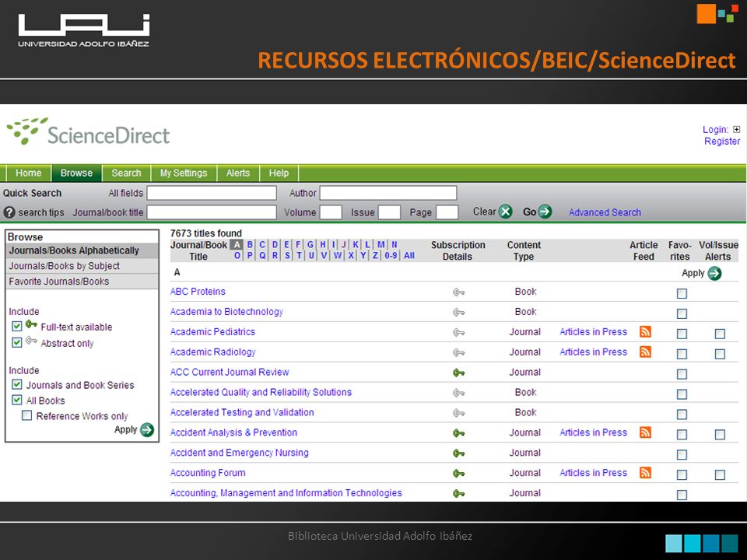Click green key icon for ACC Current Journal Review

pyautogui.click(x=459, y=373)
